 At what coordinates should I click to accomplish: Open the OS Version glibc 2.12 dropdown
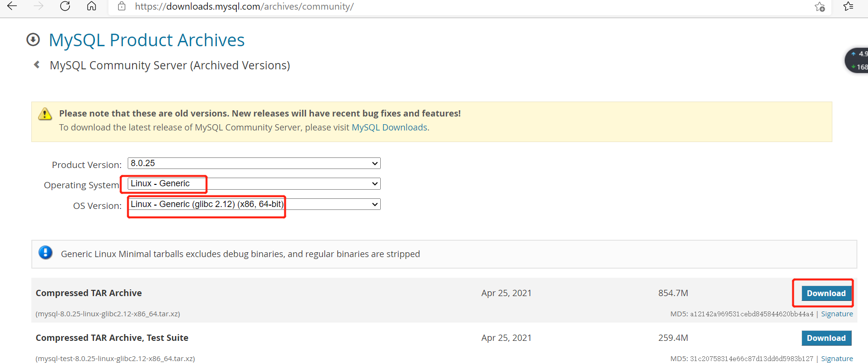tap(254, 204)
